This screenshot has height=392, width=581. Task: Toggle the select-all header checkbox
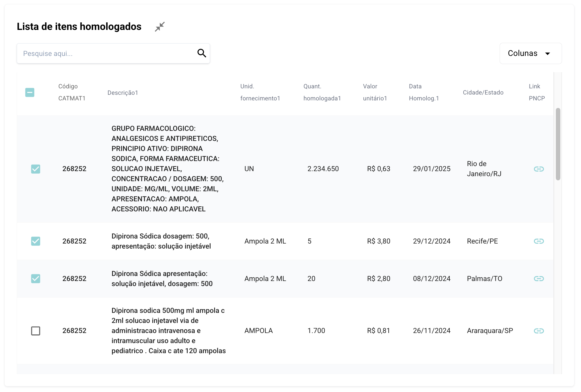[x=30, y=92]
